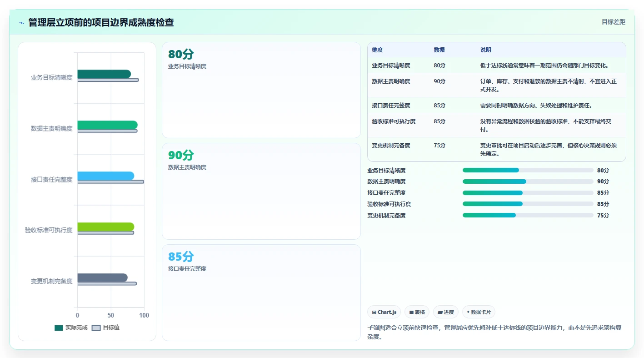Click the description starting with 变更审批
Screen dimensions: 644x358
549,150
